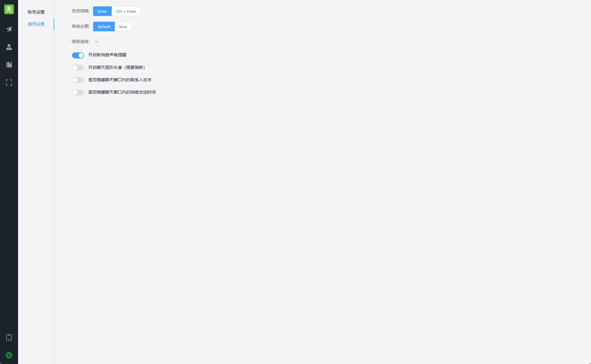Toggle hide contact names in chat window

tap(78, 80)
